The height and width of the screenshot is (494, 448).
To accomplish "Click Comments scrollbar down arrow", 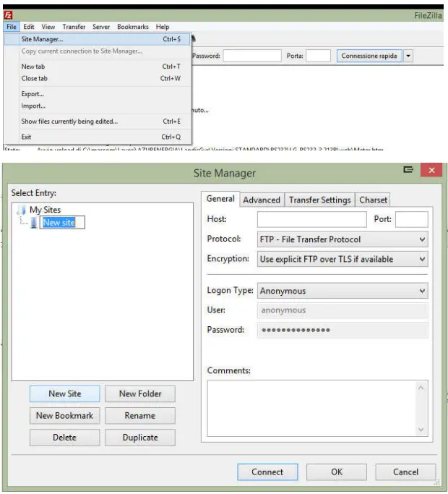I will (421, 430).
